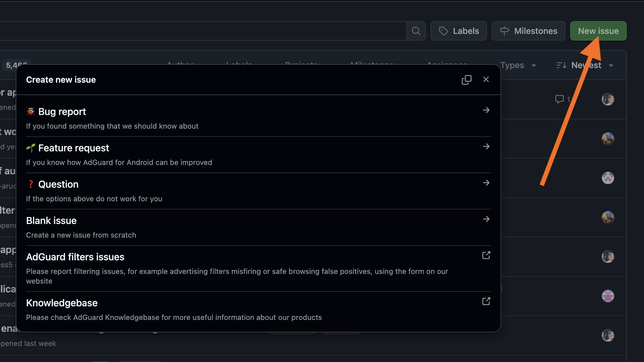The image size is (644, 362).
Task: Click the copy link icon in dialog header
Action: coord(466,80)
